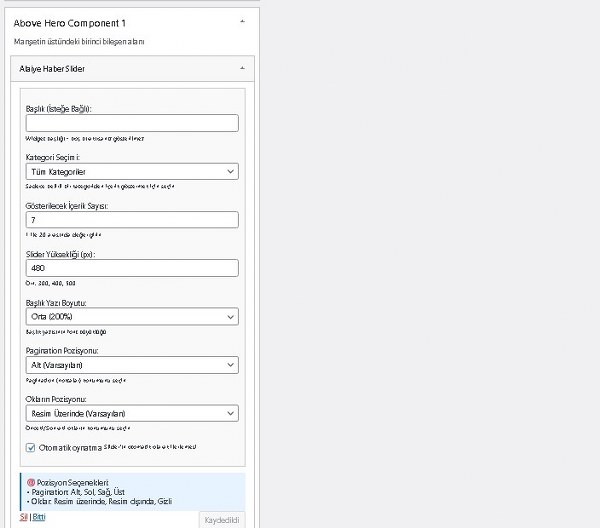This screenshot has height=528, width=600.
Task: Click the target icon beside Pozisyon Seçenekleri
Action: [30, 482]
